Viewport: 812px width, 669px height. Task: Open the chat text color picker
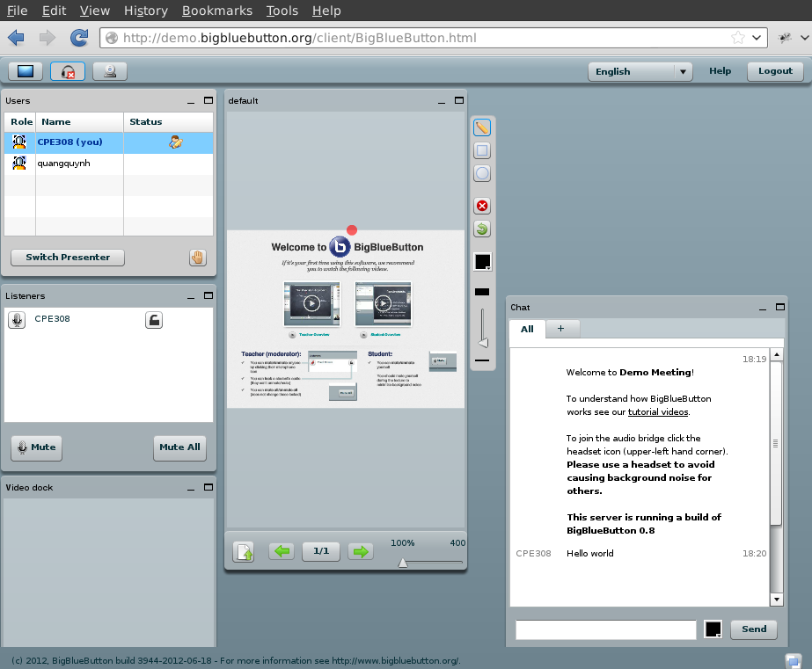[713, 629]
